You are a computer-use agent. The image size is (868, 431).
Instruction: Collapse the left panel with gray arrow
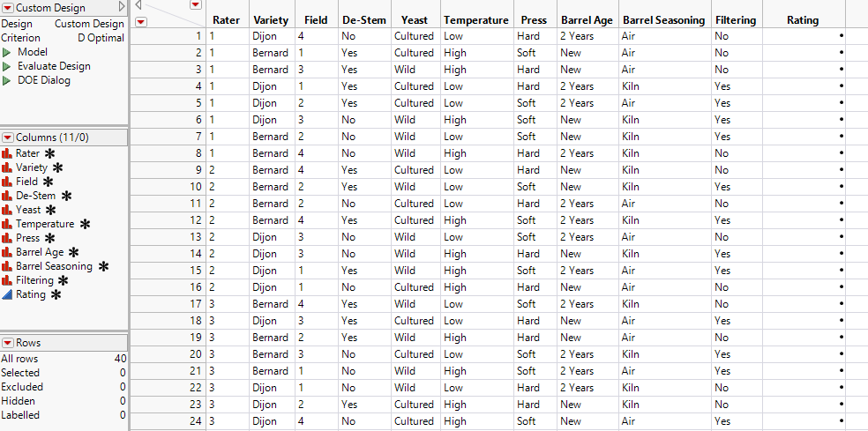(123, 7)
